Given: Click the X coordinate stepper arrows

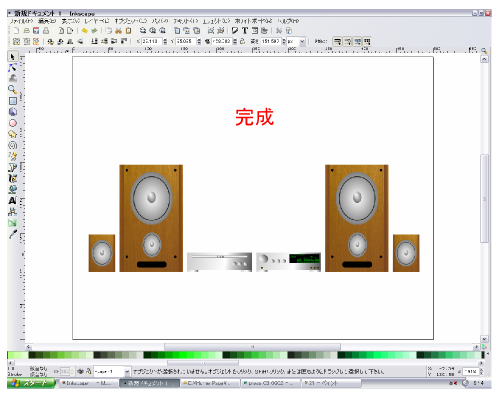Looking at the screenshot, I should pos(165,41).
